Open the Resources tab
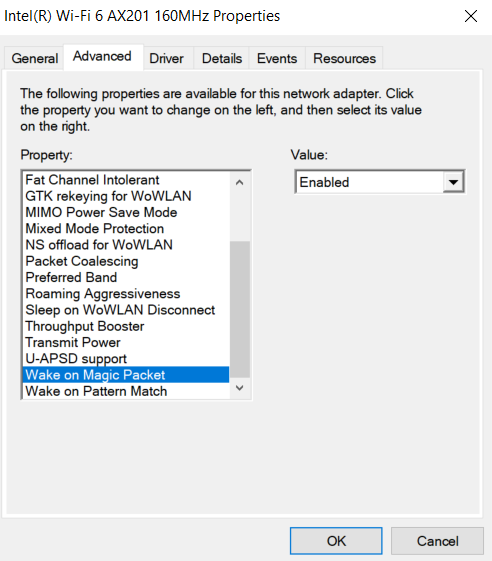The image size is (492, 561). [x=344, y=58]
